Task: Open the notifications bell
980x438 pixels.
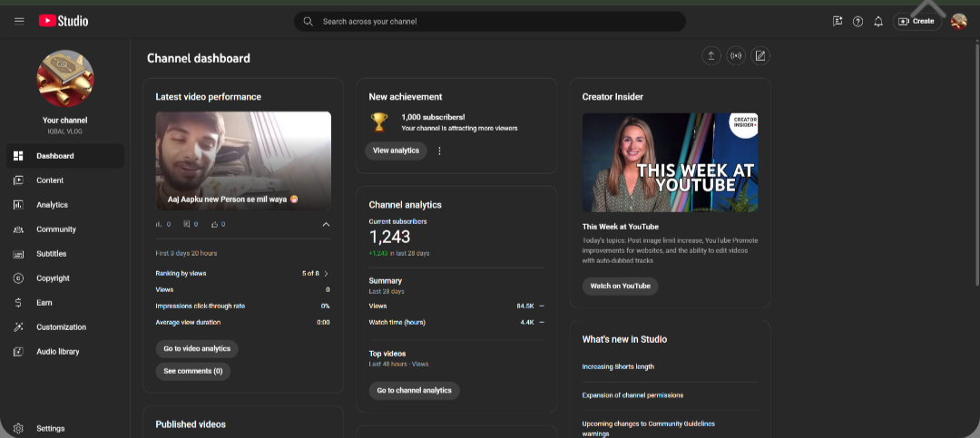Action: pyautogui.click(x=877, y=21)
